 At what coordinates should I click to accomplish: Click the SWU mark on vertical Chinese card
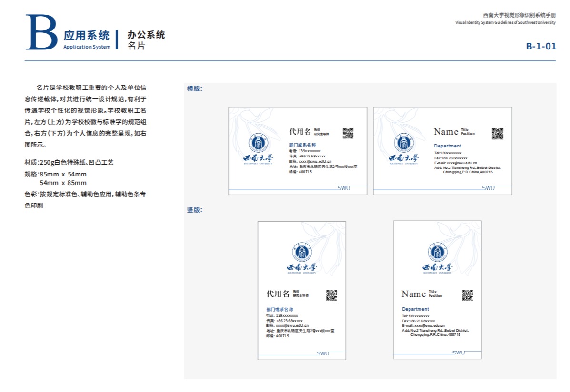323,353
